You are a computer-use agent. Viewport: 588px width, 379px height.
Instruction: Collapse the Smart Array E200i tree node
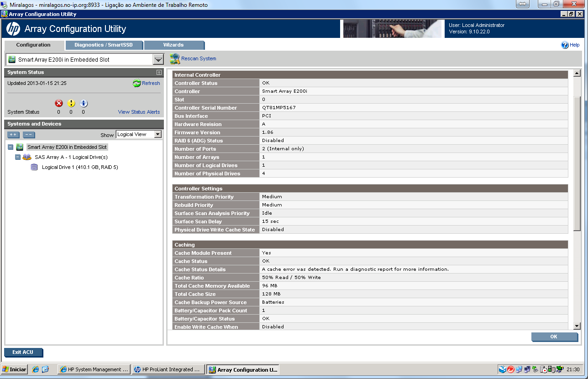click(10, 147)
